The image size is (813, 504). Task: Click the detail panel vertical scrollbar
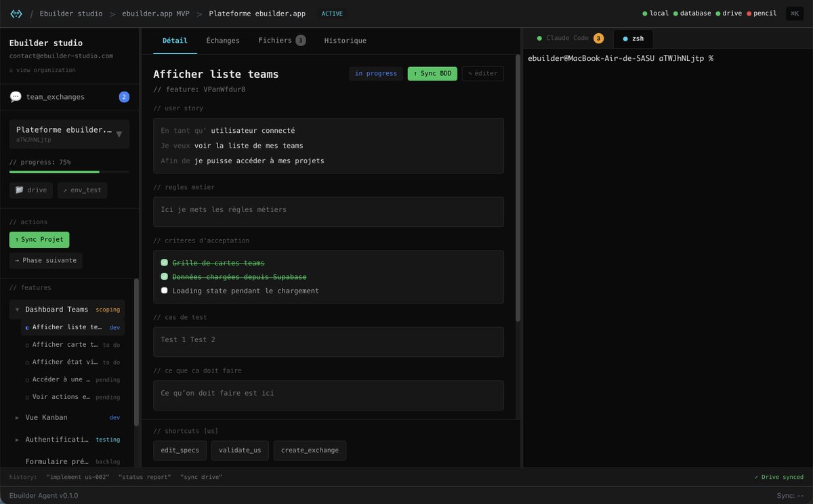tap(518, 188)
